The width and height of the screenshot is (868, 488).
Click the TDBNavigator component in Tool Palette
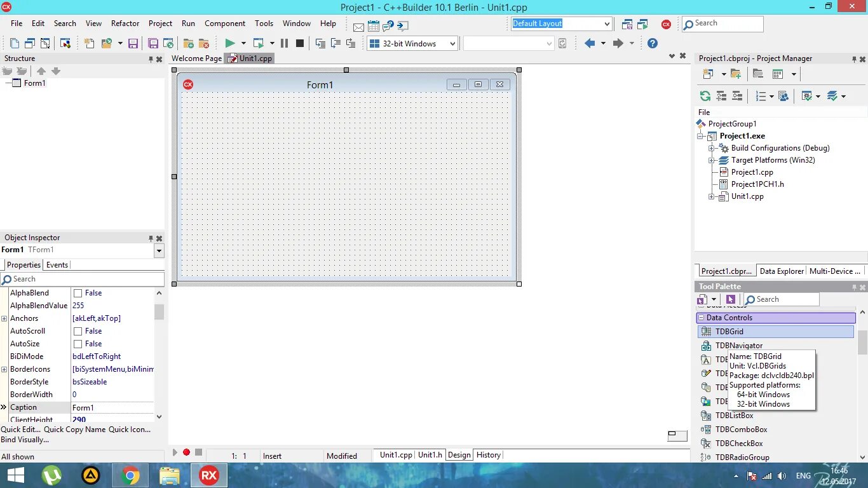738,346
